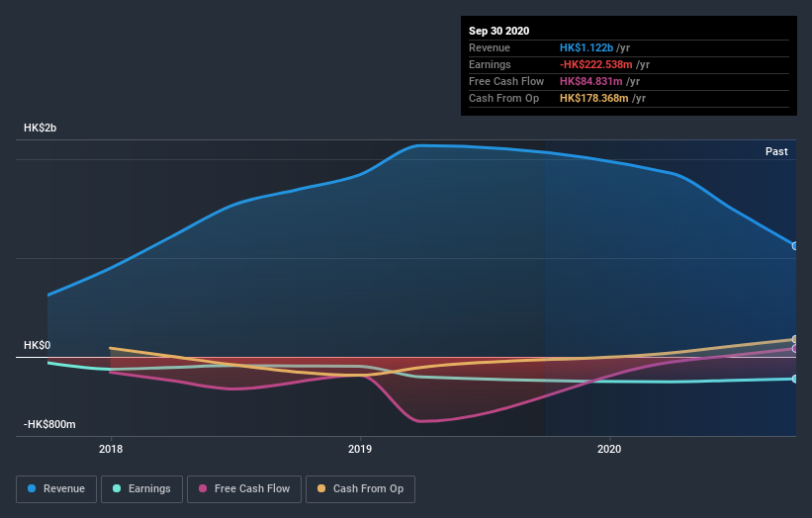Screen dimensions: 812x518
Task: Toggle the Free Cash Flow legend button
Action: [x=244, y=489]
